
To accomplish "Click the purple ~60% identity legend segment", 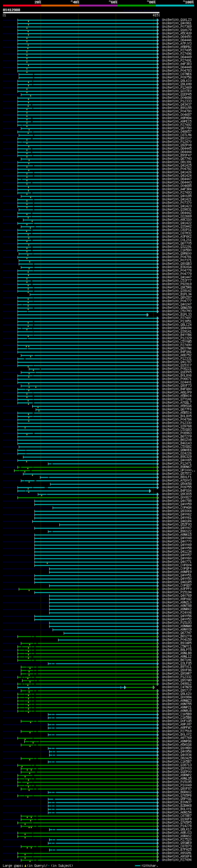I will (99, 6).
